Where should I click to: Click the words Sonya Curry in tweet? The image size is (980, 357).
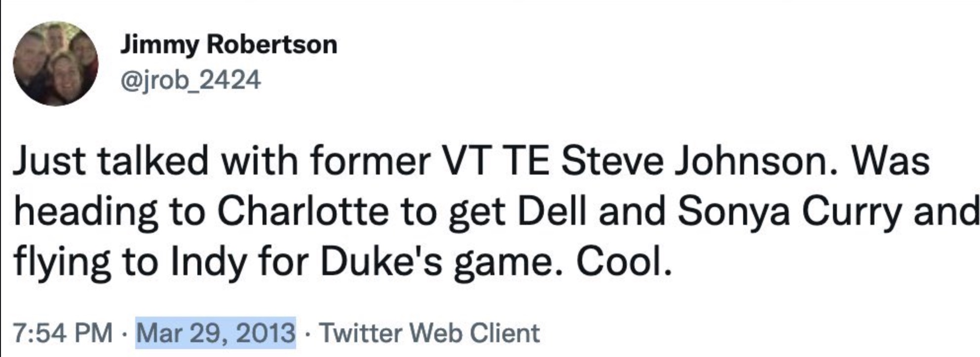tap(789, 212)
